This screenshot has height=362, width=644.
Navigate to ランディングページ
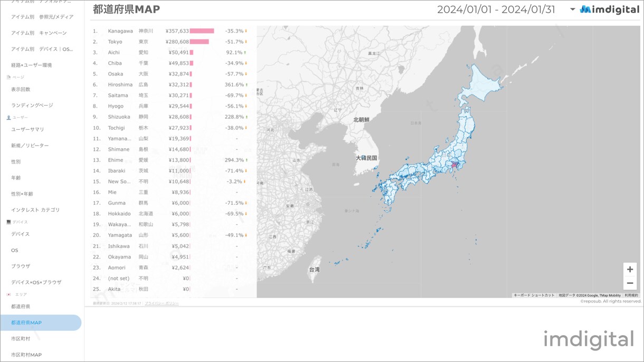click(x=32, y=106)
